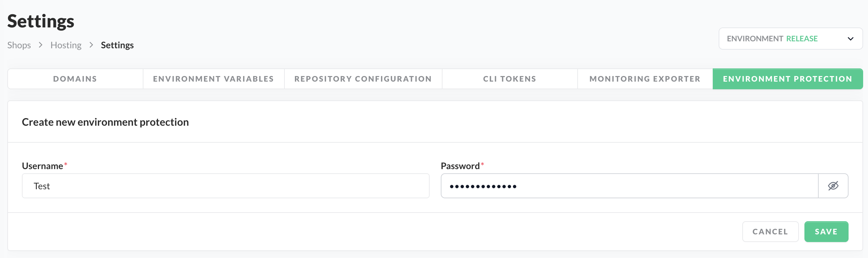The height and width of the screenshot is (258, 868).
Task: Click the breadcrumb chevron after Hosting
Action: coord(91,45)
